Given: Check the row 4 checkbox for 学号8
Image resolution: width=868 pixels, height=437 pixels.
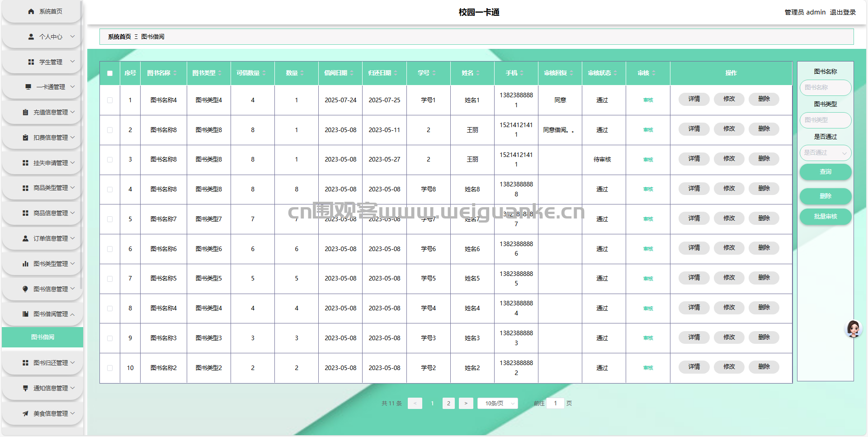Looking at the screenshot, I should pos(110,190).
